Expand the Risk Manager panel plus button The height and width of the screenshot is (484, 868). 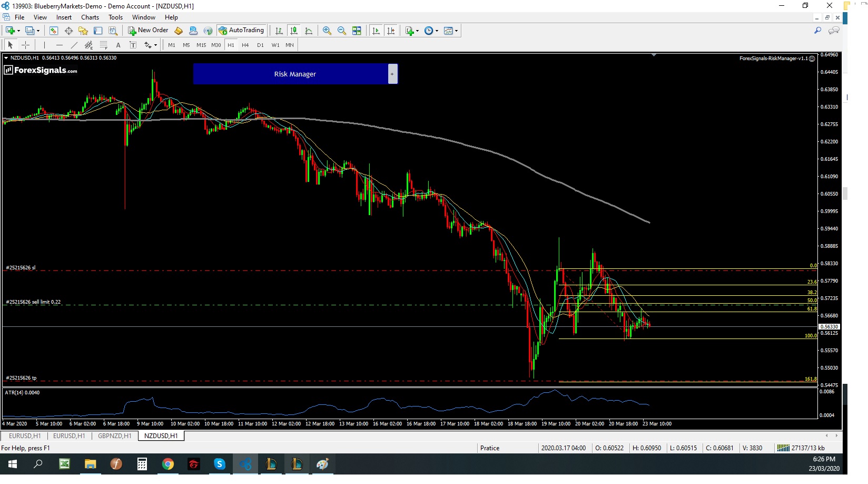click(x=392, y=74)
